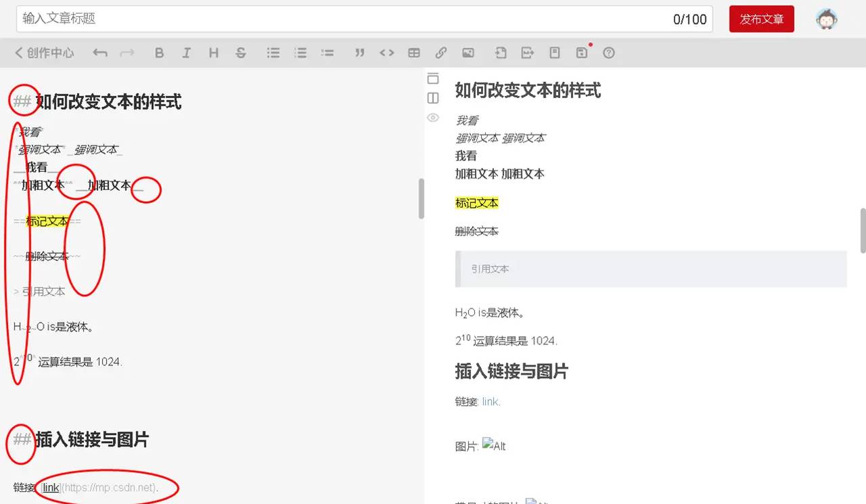Click the 发布文章 publish button

click(x=761, y=19)
